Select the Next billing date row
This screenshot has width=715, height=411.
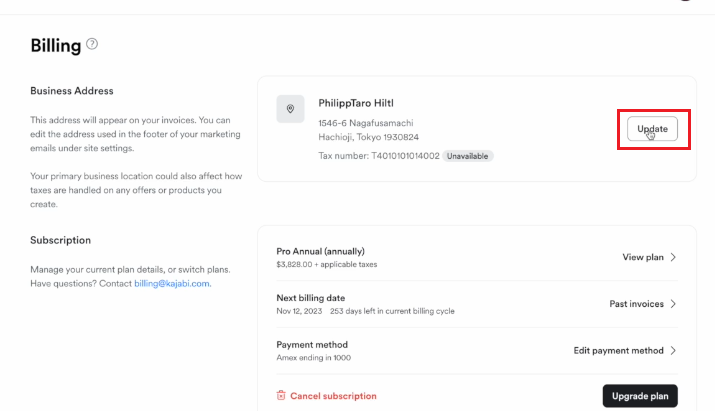click(x=477, y=304)
